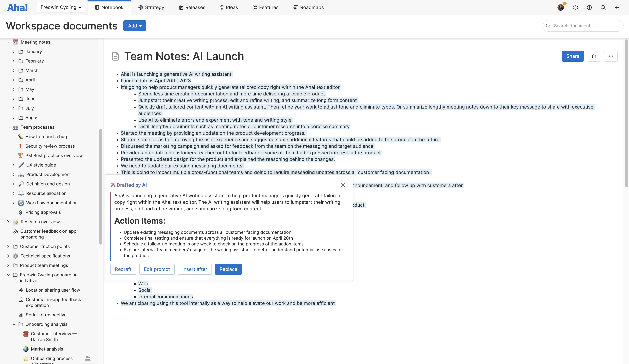Open the Add dropdown button

pos(134,26)
